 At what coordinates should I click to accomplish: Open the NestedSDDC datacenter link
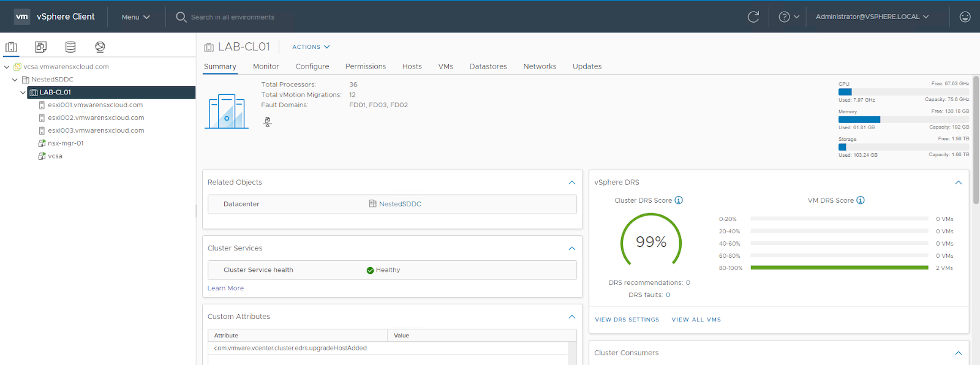pyautogui.click(x=400, y=204)
